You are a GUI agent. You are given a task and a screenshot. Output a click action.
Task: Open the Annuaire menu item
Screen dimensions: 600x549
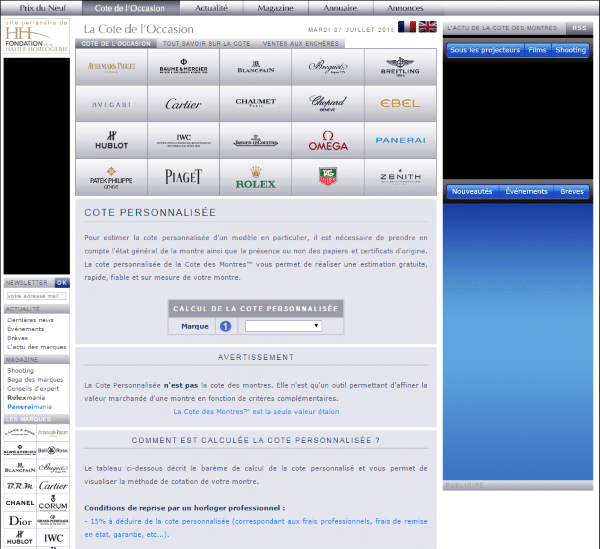[x=340, y=8]
